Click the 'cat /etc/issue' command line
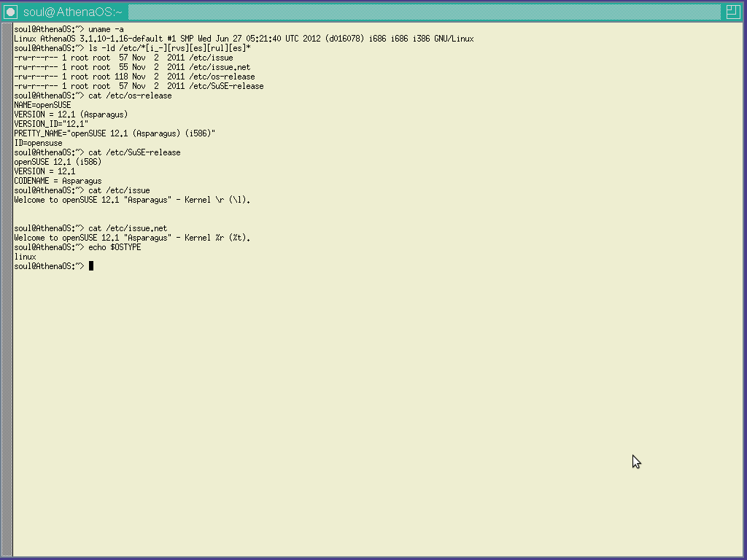 click(82, 190)
